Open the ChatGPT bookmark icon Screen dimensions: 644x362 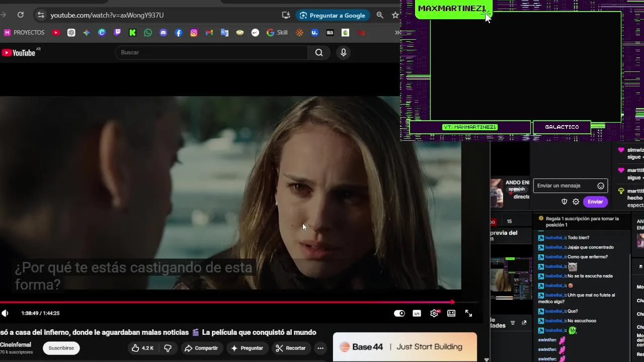pyautogui.click(x=71, y=33)
